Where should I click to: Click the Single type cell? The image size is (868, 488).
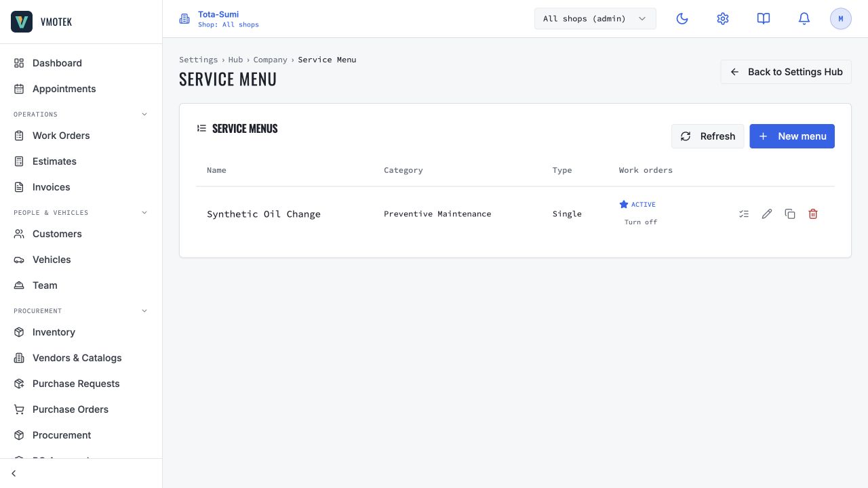[567, 214]
